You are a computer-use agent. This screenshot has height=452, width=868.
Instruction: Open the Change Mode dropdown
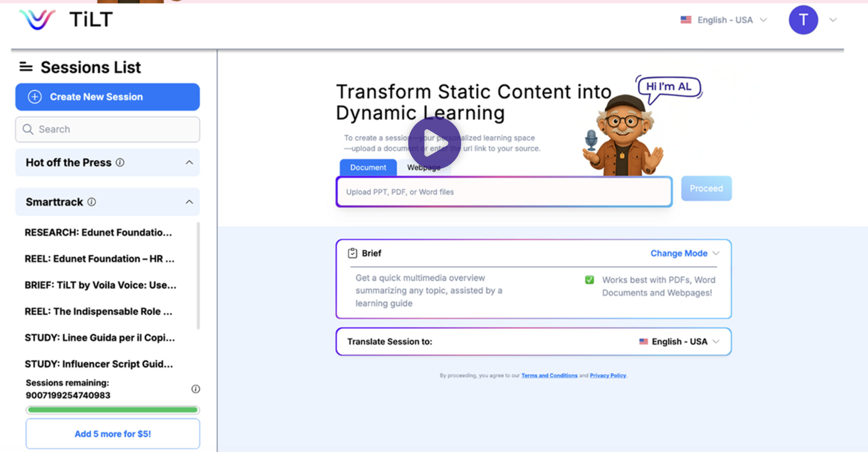point(685,253)
